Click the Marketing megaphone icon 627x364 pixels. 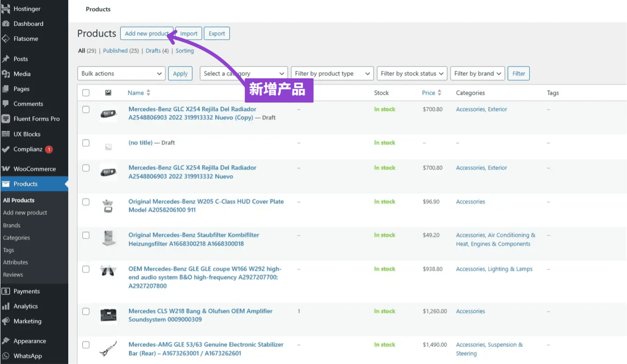click(x=6, y=321)
